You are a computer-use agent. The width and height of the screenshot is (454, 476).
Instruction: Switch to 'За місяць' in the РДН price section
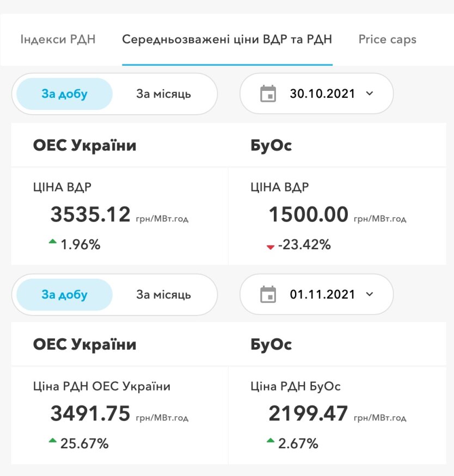point(163,295)
